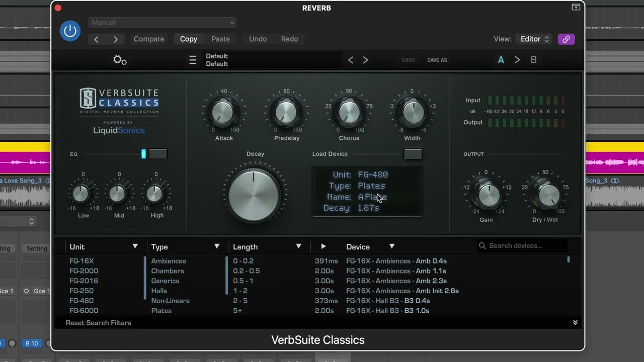Click the Mid EQ knob
The height and width of the screenshot is (362, 644).
(117, 194)
